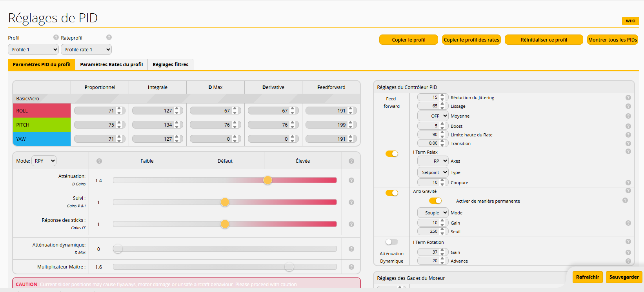This screenshot has height=292, width=644.
Task: Expand the I Term Relax Type dropdown (Setpoint)
Action: [x=433, y=172]
